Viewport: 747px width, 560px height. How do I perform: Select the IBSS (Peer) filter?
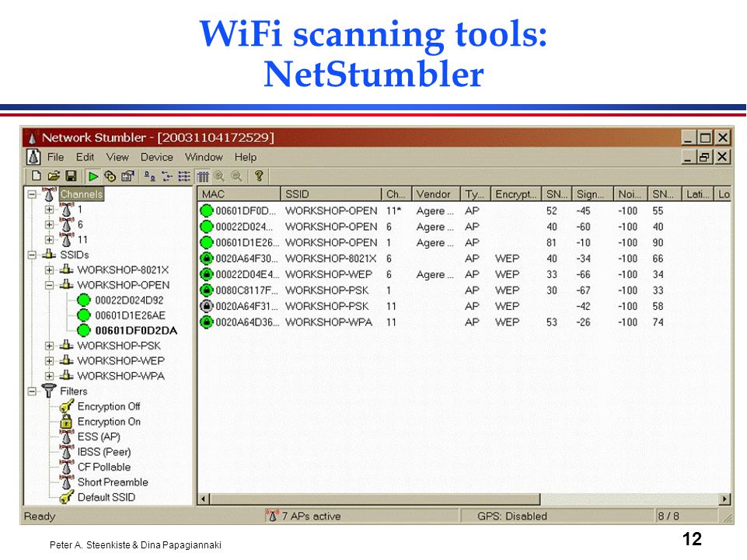[104, 452]
